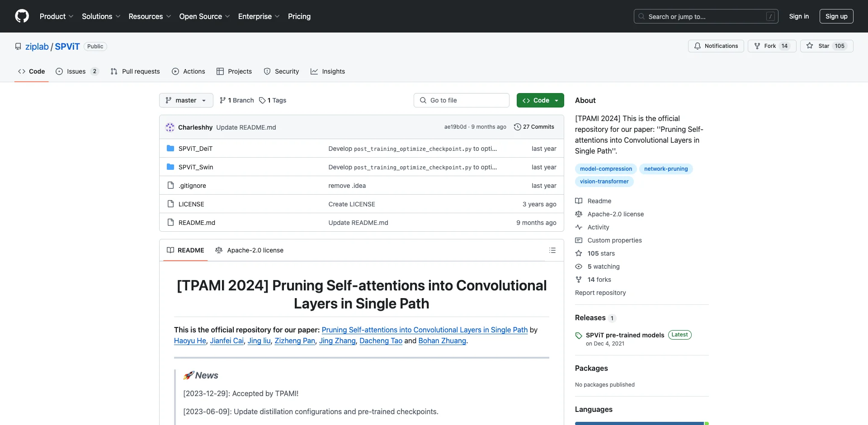This screenshot has width=868, height=425.
Task: Click the Notifications bell button
Action: click(716, 46)
